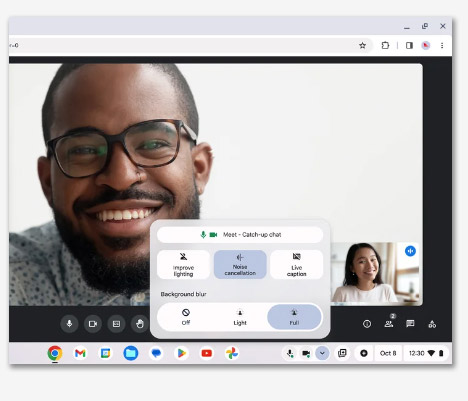Screen dimensions: 468x401
Task: Click the shelf microphone indicator
Action: click(x=290, y=353)
